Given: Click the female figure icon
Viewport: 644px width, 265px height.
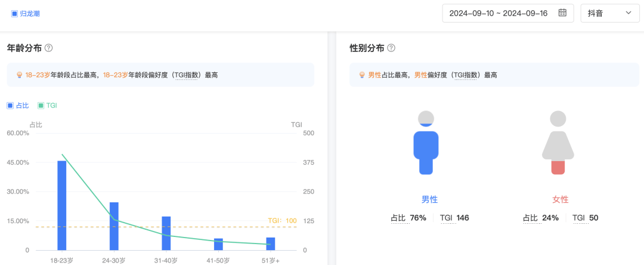Looking at the screenshot, I should tap(558, 142).
